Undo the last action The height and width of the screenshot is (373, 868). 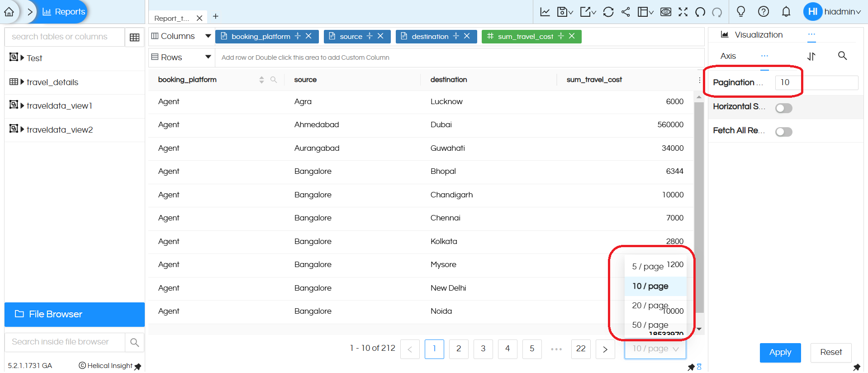click(700, 12)
